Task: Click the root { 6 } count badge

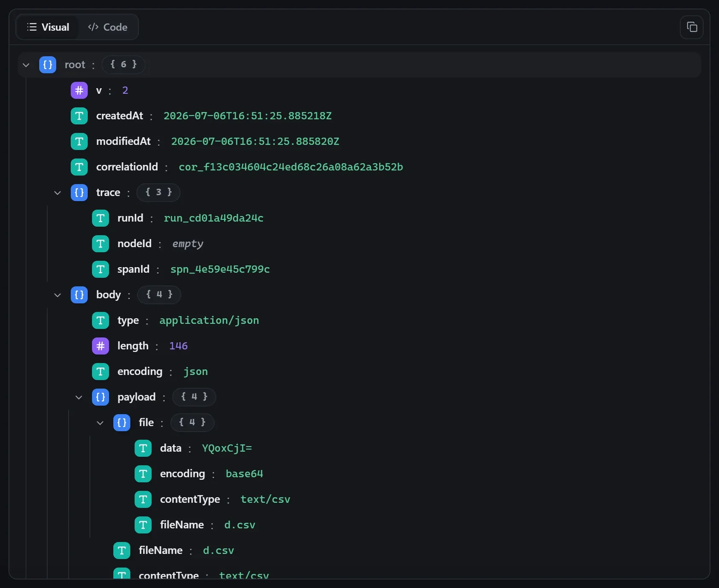Action: (124, 65)
